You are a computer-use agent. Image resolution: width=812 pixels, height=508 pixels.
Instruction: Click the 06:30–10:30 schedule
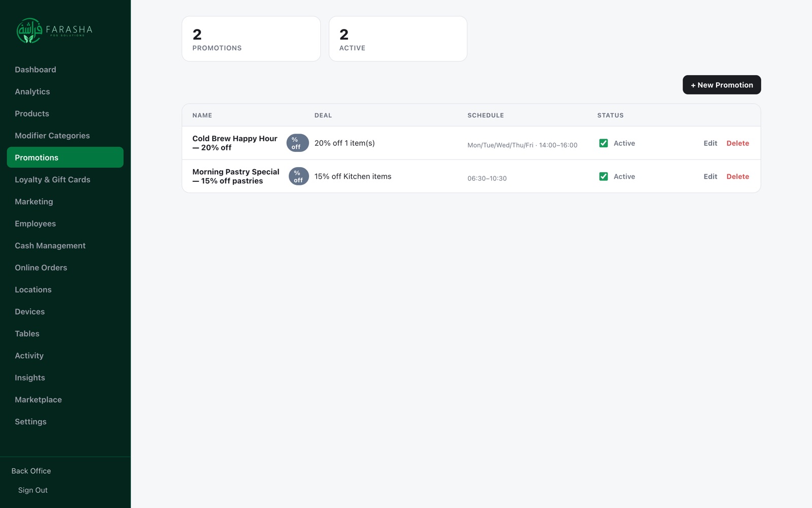tap(487, 178)
